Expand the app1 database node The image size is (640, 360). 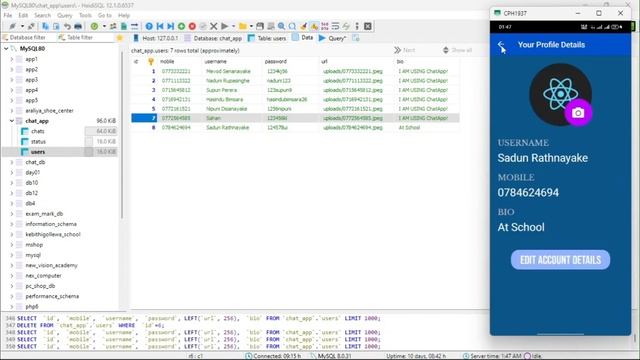(x=12, y=59)
